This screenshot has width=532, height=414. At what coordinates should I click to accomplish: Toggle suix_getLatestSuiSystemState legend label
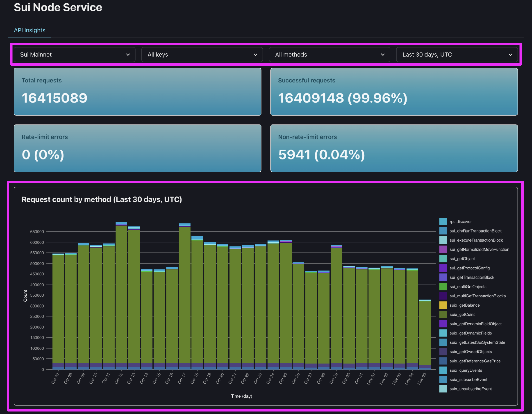point(477,342)
